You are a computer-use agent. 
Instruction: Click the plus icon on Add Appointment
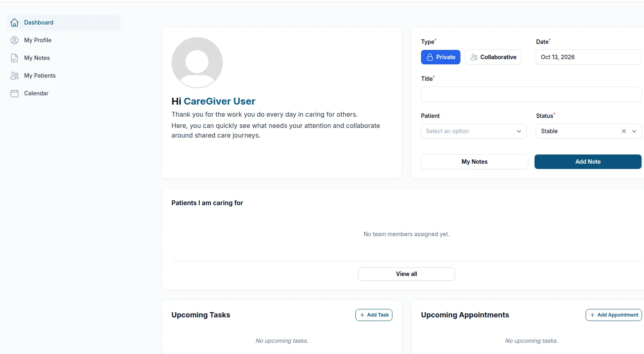point(592,315)
